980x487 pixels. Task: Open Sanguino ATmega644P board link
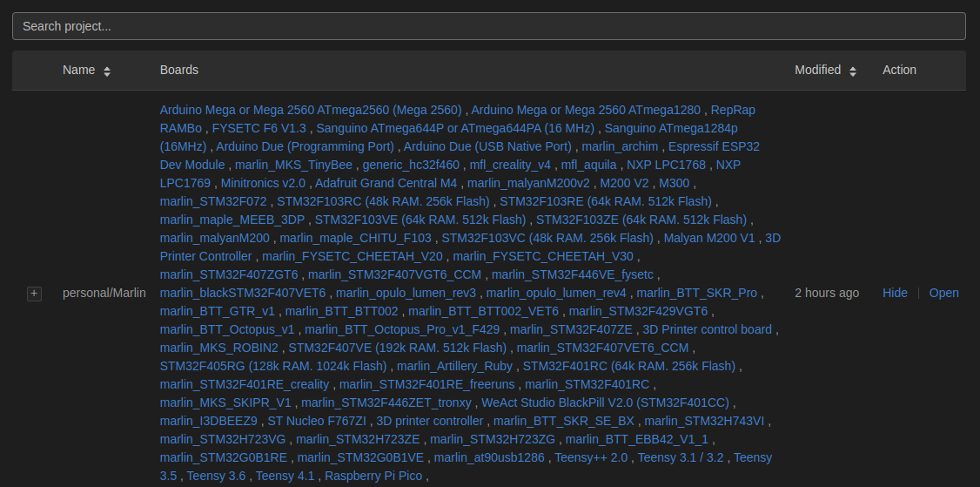(455, 128)
